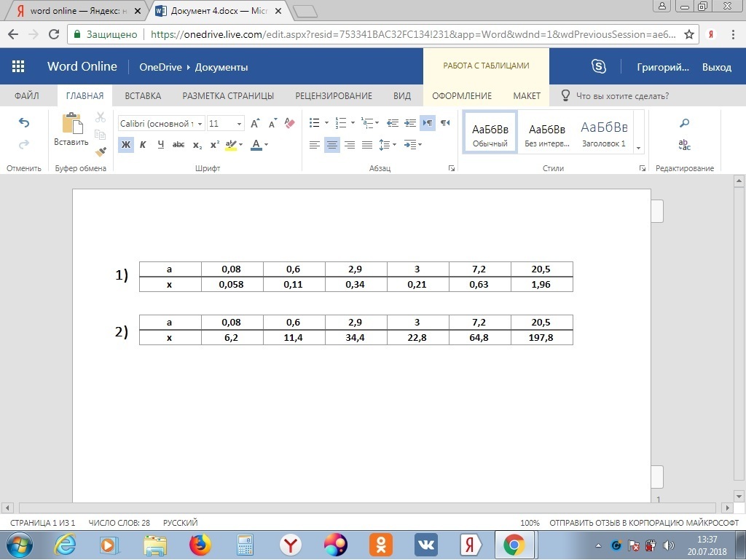Open the line spacing dropdown

388,144
